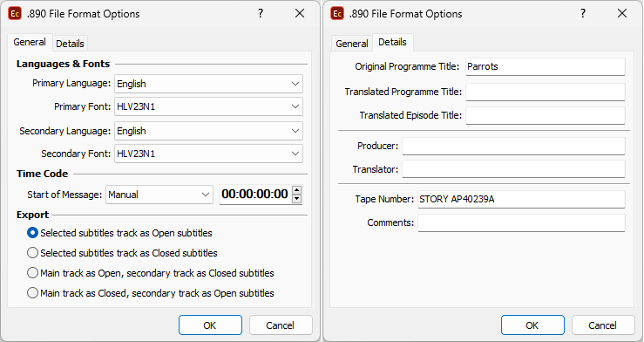Image resolution: width=644 pixels, height=342 pixels.
Task: Click the 'Translated Programme Title:' label
Action: pyautogui.click(x=403, y=92)
